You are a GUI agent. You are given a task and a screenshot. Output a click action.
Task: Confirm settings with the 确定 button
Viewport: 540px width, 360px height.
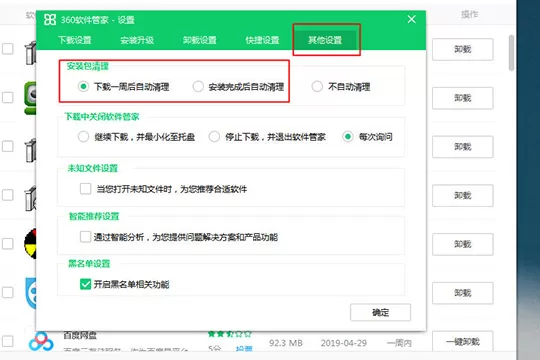pos(381,312)
